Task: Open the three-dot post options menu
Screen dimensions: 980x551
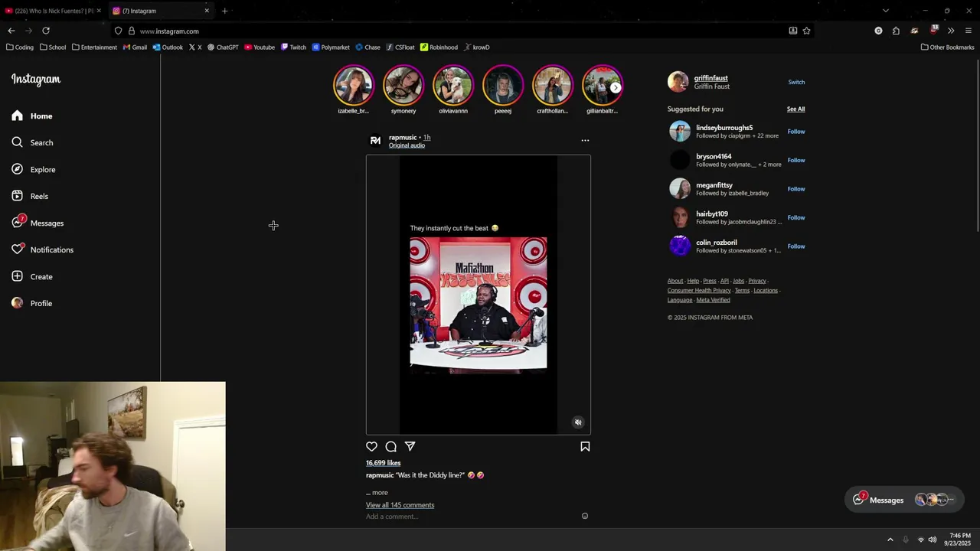Action: (585, 141)
